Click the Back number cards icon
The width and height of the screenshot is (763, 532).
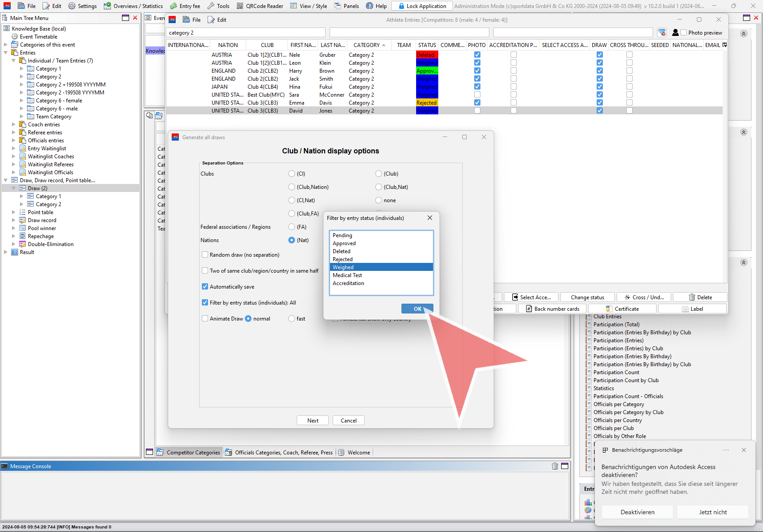coord(529,309)
